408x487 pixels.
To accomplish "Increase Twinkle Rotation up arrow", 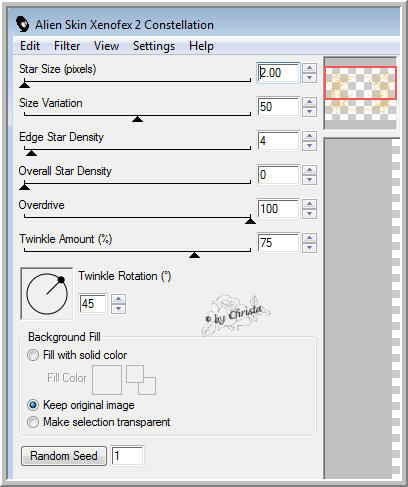I will 119,299.
